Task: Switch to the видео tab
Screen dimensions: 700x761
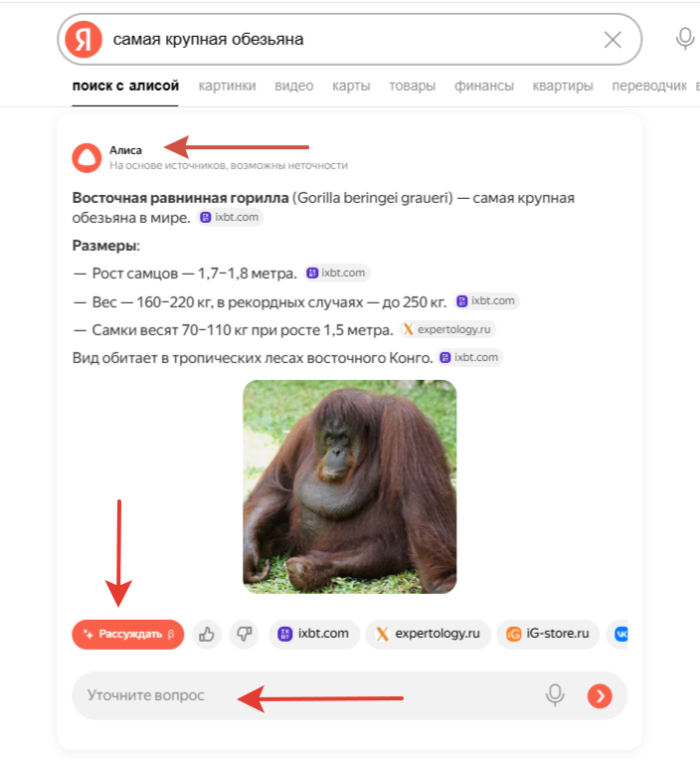Action: 294,86
